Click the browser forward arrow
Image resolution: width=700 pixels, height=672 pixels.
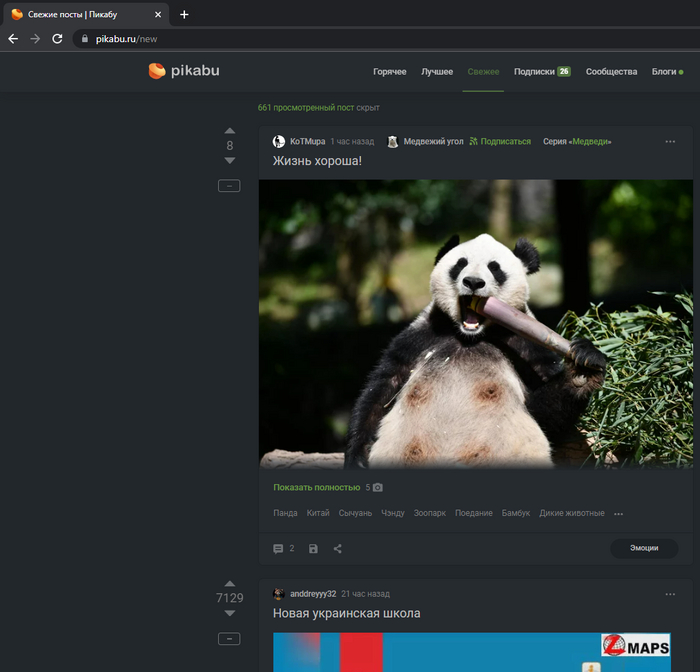point(35,39)
